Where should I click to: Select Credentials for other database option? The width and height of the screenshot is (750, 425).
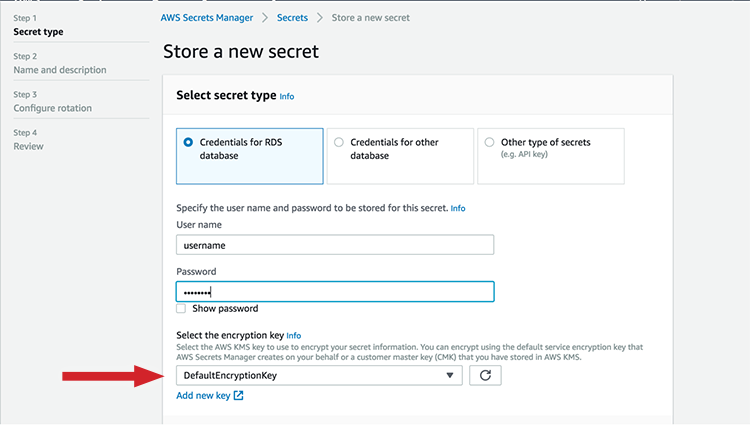[x=400, y=156]
